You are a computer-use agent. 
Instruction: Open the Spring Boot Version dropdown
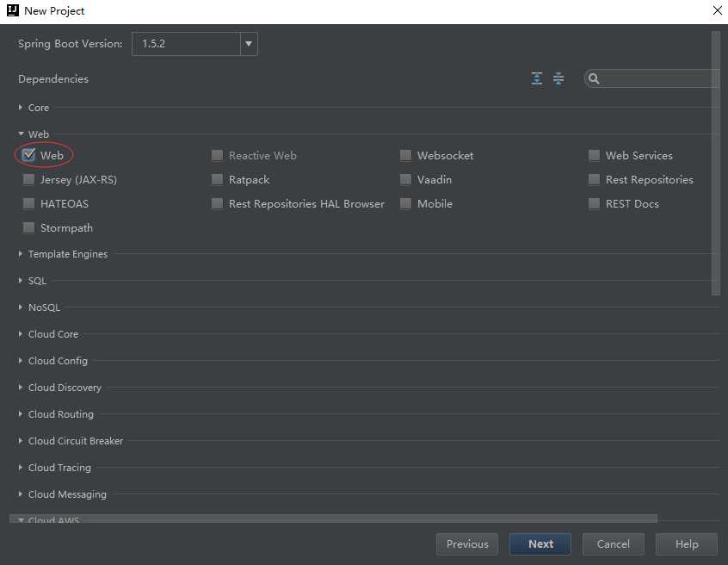[x=249, y=44]
